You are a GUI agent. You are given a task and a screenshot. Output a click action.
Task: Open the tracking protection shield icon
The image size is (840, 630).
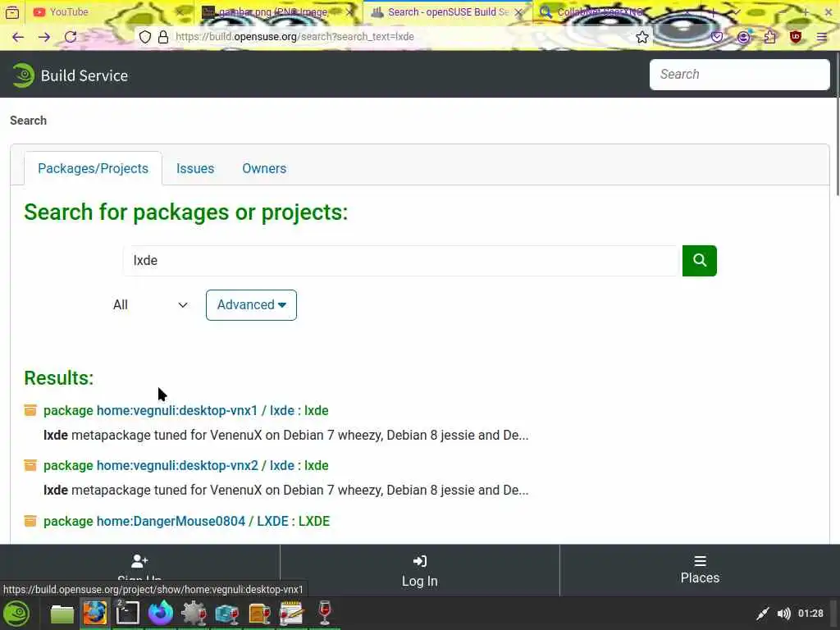[145, 37]
